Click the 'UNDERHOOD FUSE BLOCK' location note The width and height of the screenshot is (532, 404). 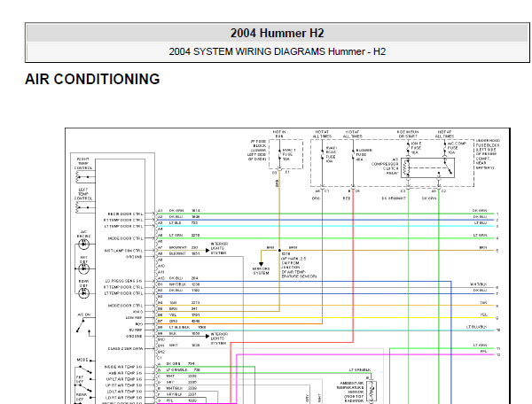(487, 154)
